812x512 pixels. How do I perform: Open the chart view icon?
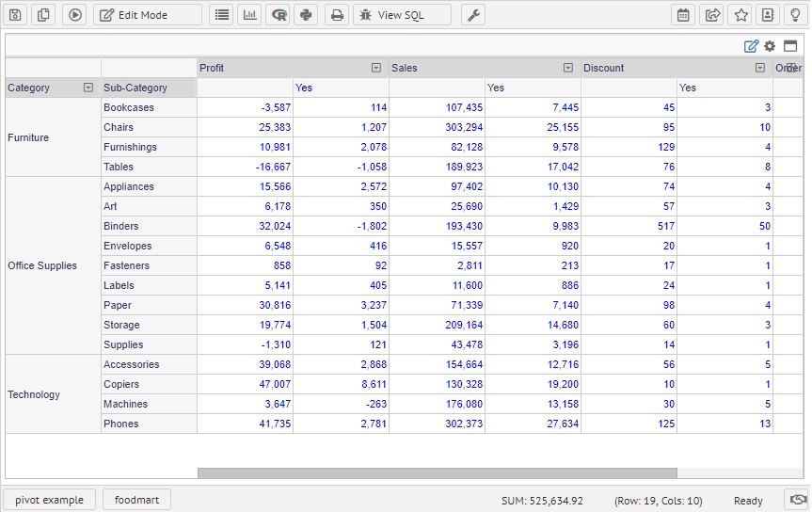249,15
